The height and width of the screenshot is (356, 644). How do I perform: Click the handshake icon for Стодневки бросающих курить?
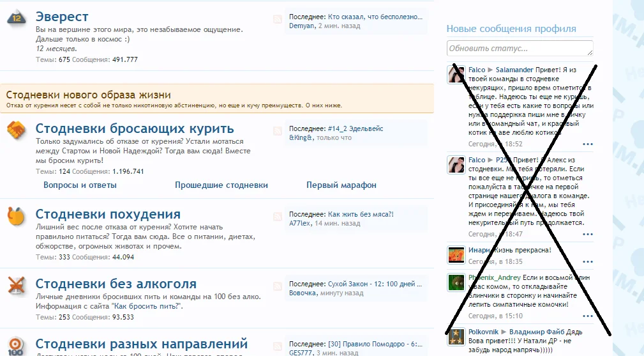(x=17, y=130)
